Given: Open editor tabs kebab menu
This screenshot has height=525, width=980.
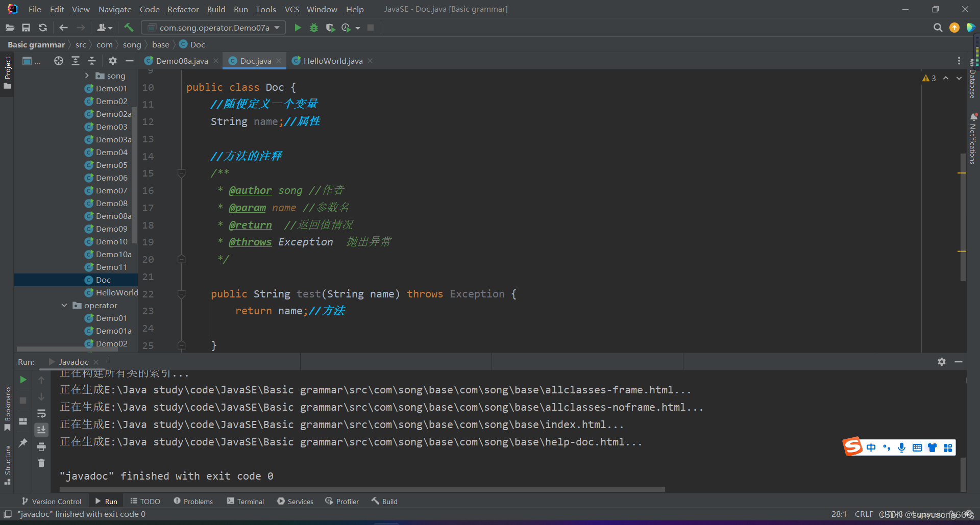Looking at the screenshot, I should (959, 61).
